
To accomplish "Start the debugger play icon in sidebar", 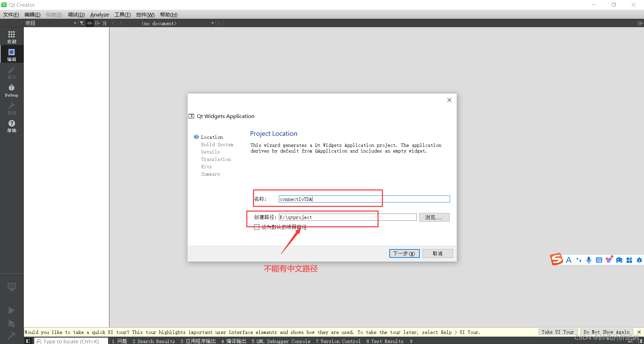I will (11, 324).
